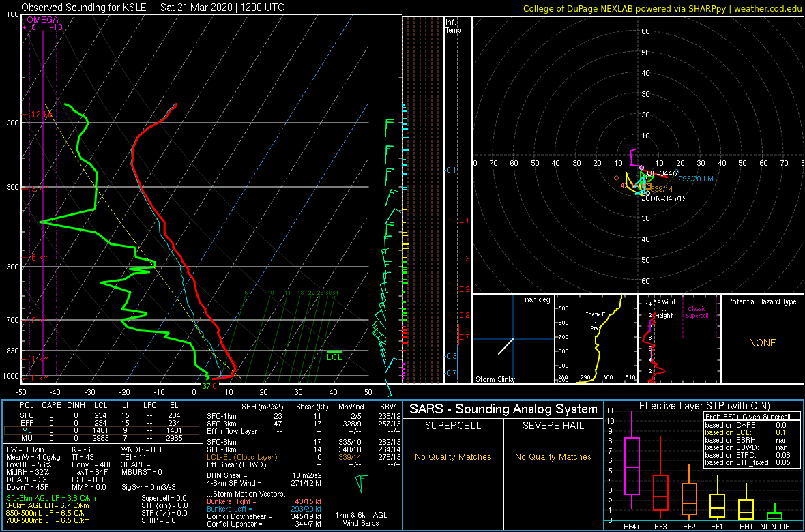Click the EF4+ axis label
This screenshot has height=532, width=805.
(631, 527)
